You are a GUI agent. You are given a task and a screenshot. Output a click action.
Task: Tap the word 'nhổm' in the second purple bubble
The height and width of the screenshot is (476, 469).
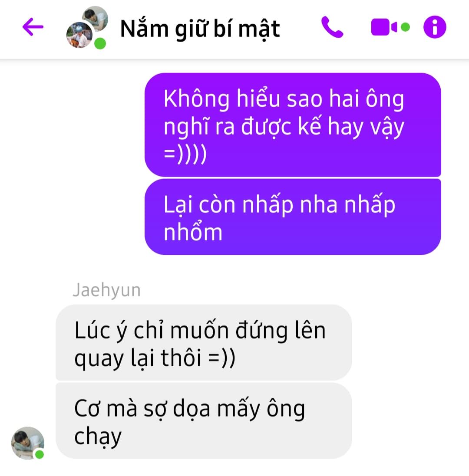[193, 231]
